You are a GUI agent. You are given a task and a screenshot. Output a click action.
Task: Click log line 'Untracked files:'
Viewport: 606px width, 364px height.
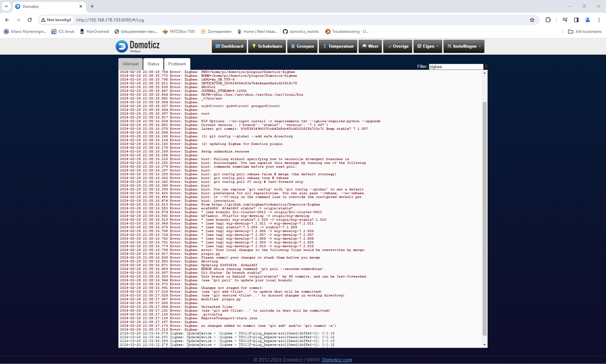(177, 307)
